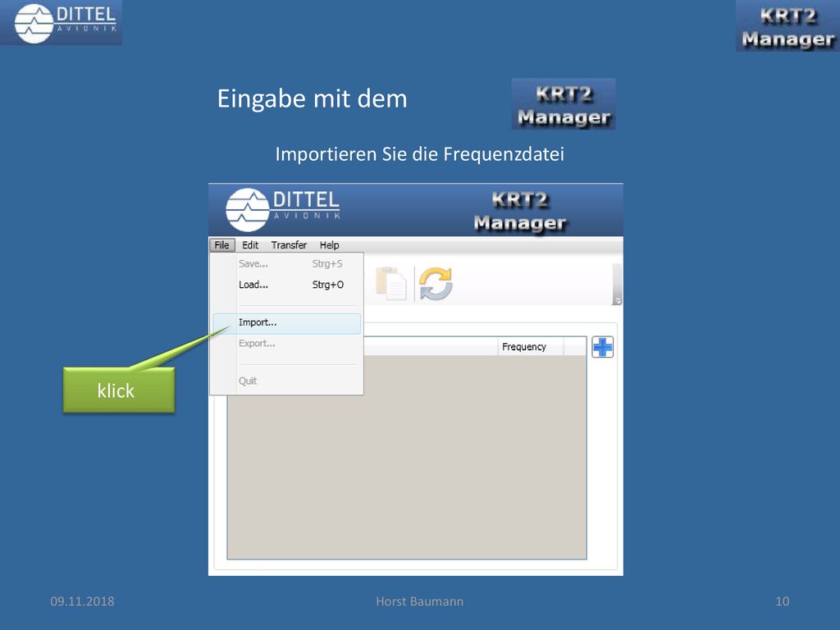Click the title text Eingabe mit dem

pyautogui.click(x=313, y=98)
